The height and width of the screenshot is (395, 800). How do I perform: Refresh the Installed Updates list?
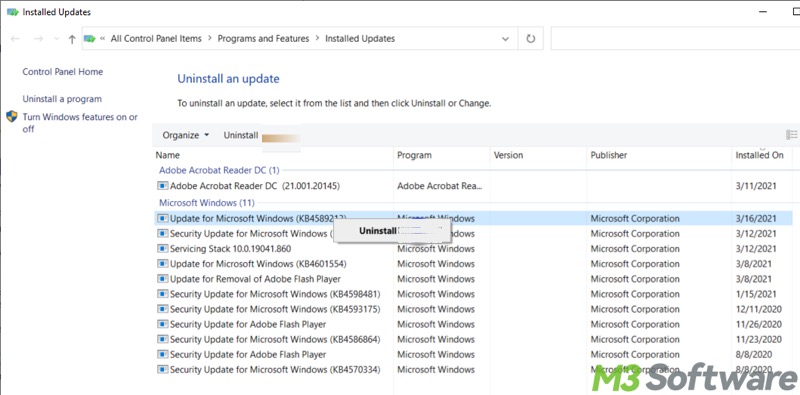[x=531, y=39]
